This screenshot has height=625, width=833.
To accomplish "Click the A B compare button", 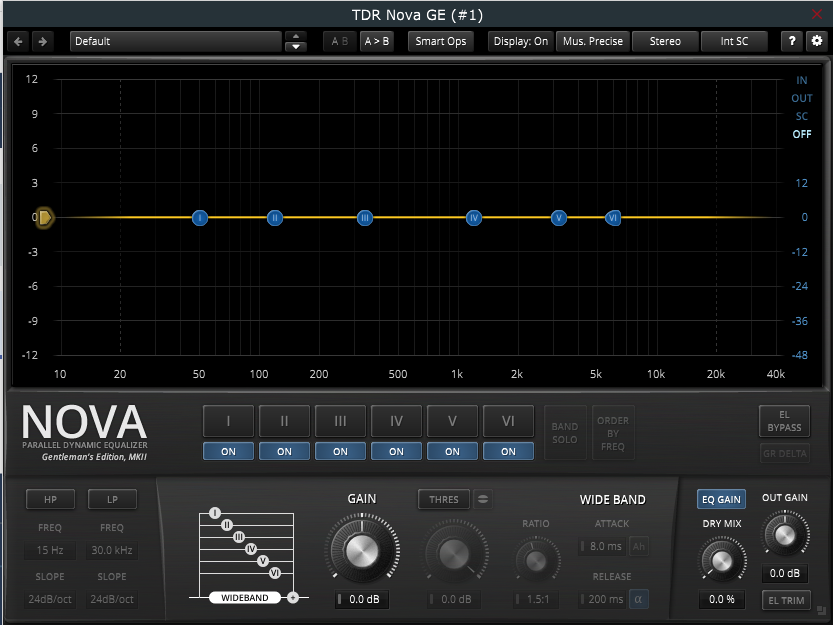I will 340,41.
